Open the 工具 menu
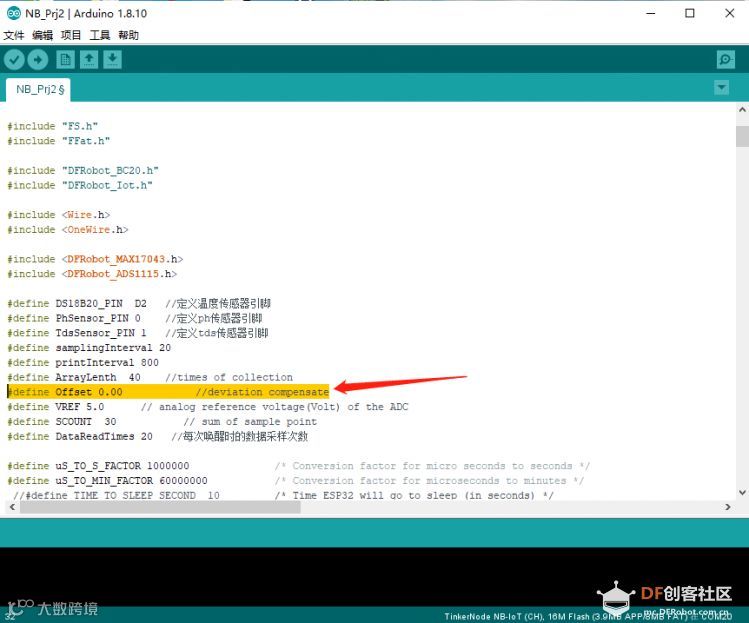The width and height of the screenshot is (749, 623). pyautogui.click(x=100, y=35)
